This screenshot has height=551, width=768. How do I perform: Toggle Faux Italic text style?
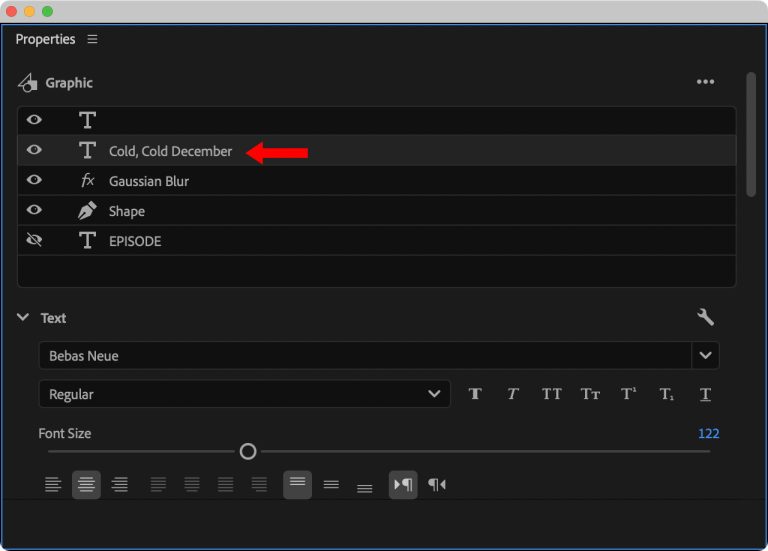[512, 394]
